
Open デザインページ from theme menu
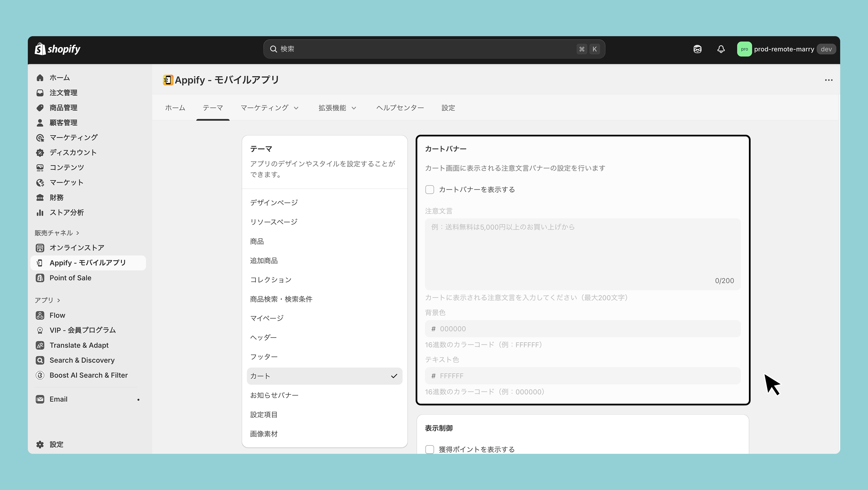click(274, 203)
